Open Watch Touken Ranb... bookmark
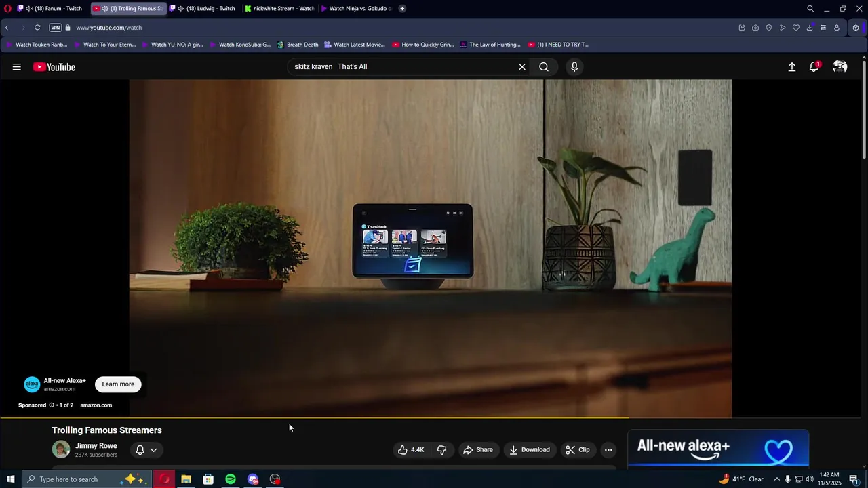This screenshot has height=488, width=868. pos(37,45)
